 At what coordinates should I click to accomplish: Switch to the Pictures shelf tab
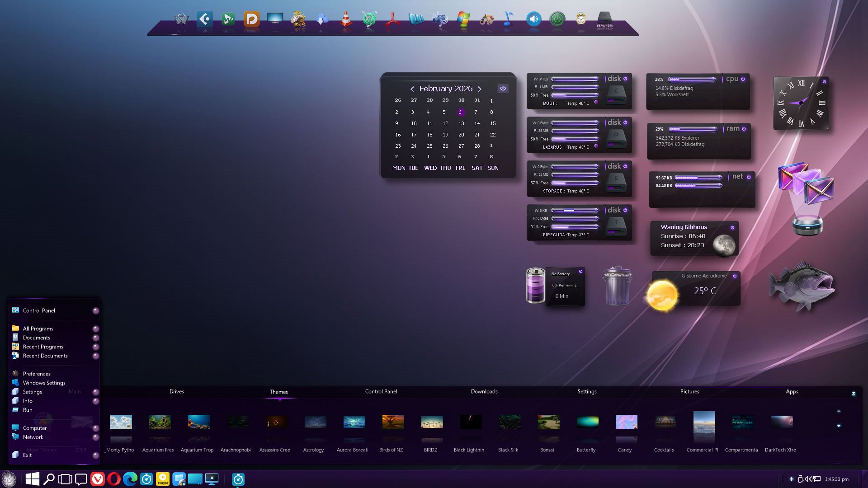tap(689, 392)
